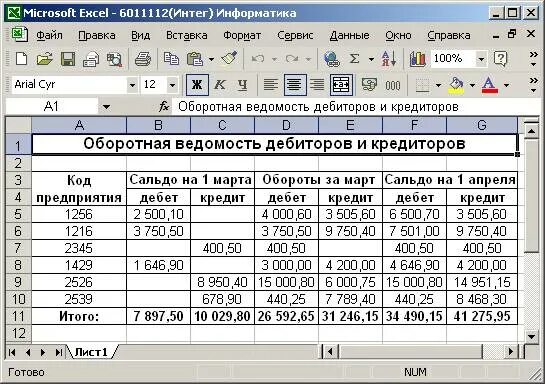Viewport: 545px width, 384px height.
Task: Click the Help question mark icon
Action: tap(500, 59)
